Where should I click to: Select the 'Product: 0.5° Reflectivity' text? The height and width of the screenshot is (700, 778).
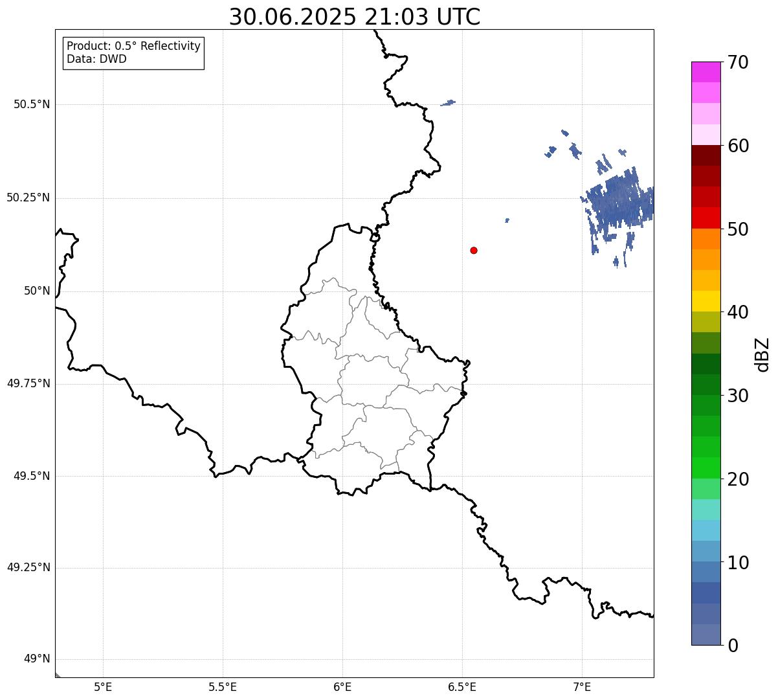(x=133, y=46)
